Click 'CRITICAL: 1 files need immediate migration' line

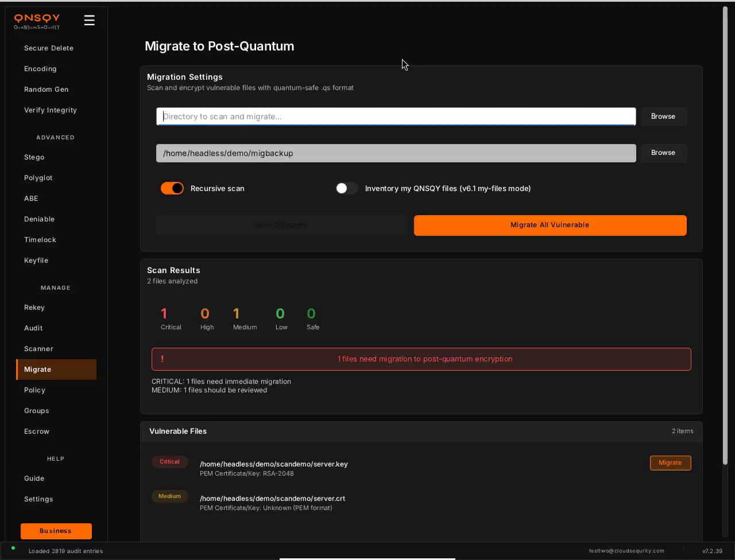point(221,382)
